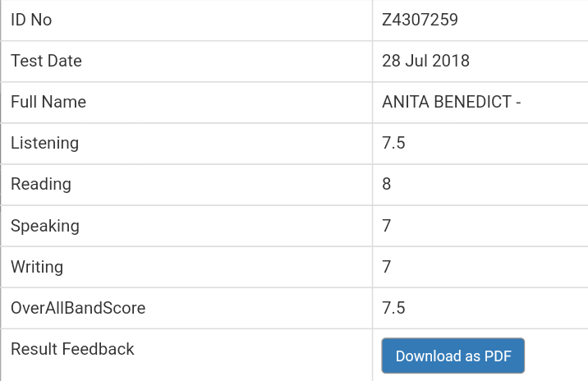
Task: Select the Listening score 7.5
Action: pyautogui.click(x=393, y=143)
